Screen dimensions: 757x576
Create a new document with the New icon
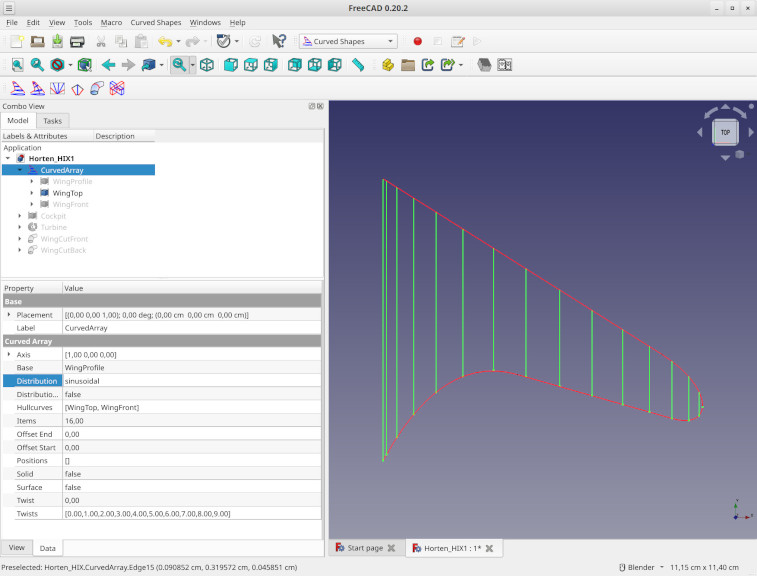17,42
